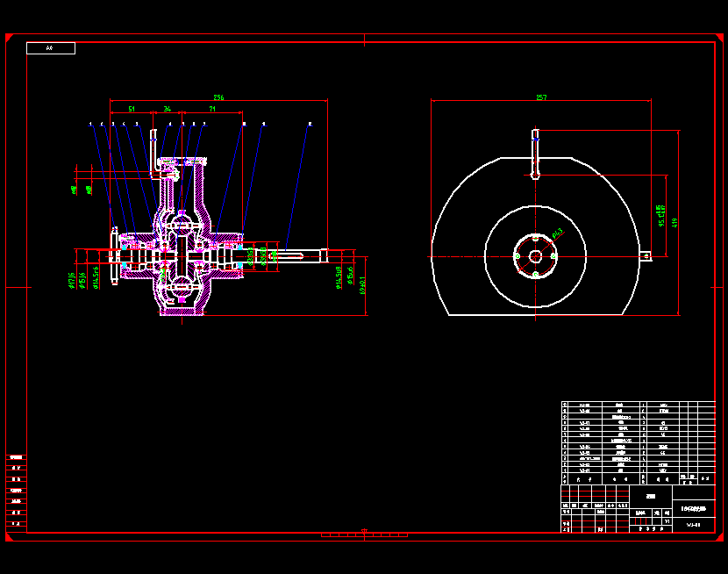This screenshot has height=574, width=728.
Task: Click the ø14.5U8 fit dimension
Action: (339, 277)
